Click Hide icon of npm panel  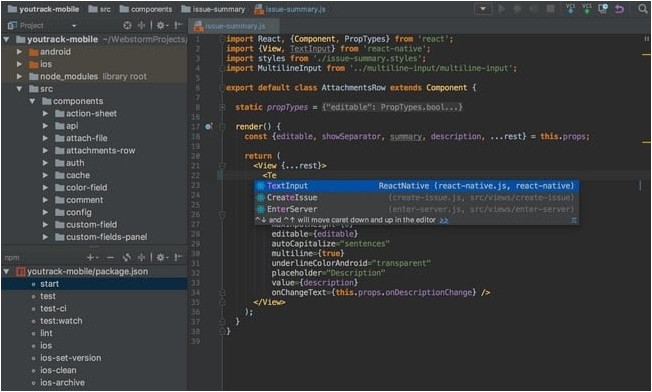[178, 258]
